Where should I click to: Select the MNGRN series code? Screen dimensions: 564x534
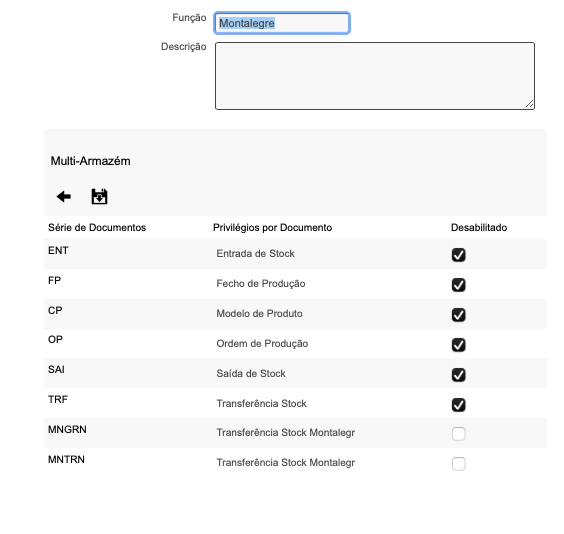pos(67,429)
